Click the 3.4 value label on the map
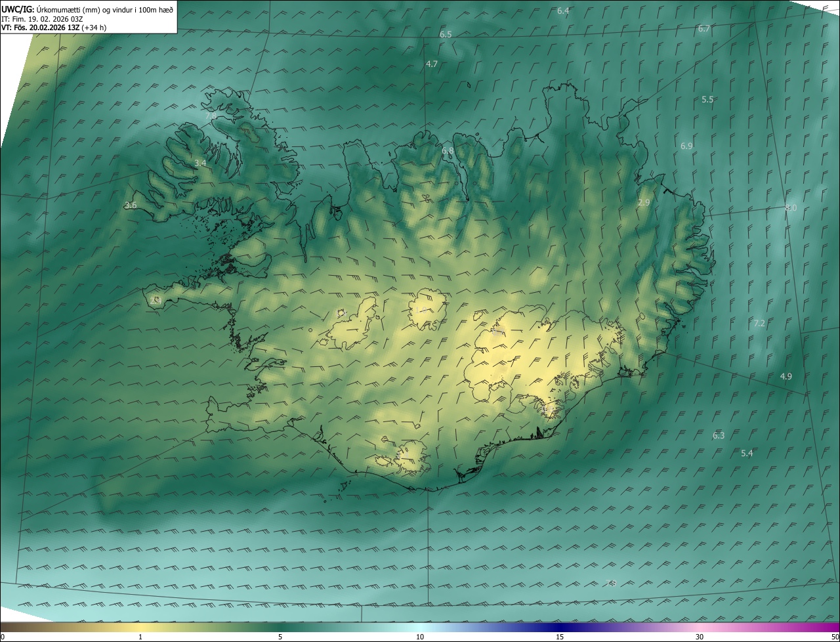 [x=200, y=163]
